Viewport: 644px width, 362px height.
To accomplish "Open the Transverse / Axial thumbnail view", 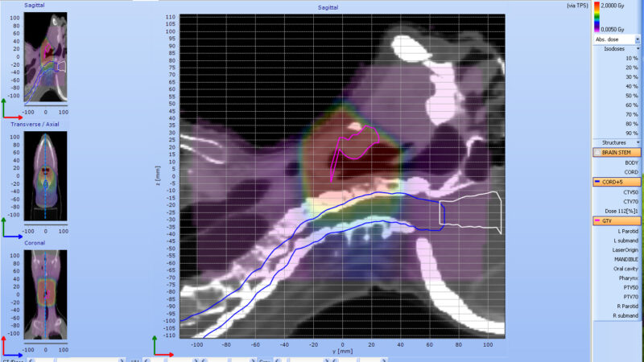I will point(45,171).
